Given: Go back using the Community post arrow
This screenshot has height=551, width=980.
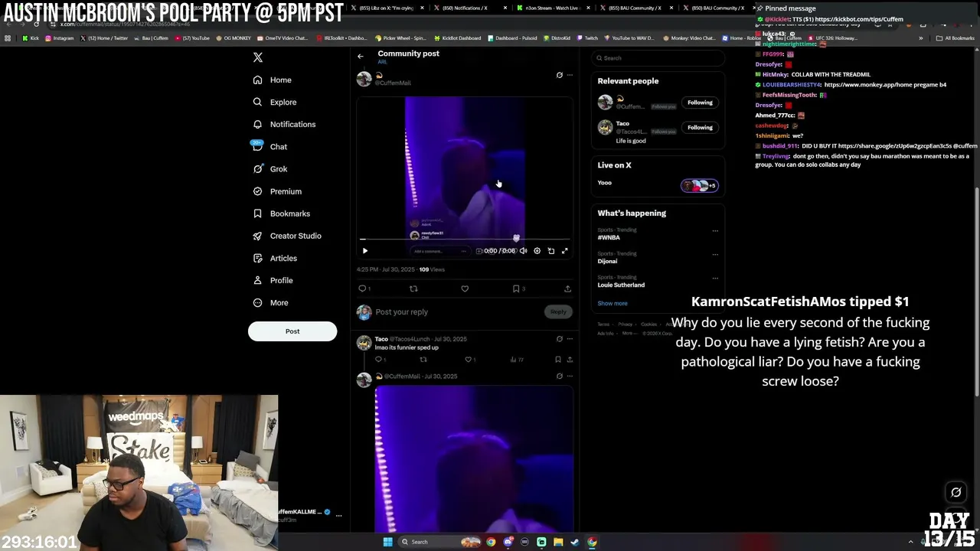Looking at the screenshot, I should click(361, 56).
